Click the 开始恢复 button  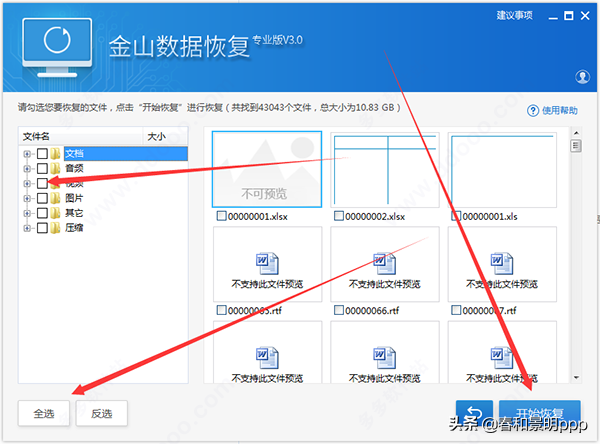pyautogui.click(x=540, y=413)
